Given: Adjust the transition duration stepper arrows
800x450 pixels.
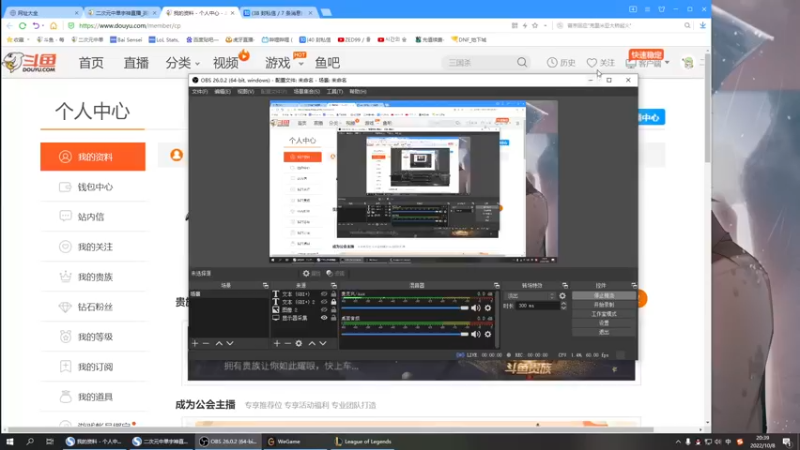Looking at the screenshot, I should (563, 306).
